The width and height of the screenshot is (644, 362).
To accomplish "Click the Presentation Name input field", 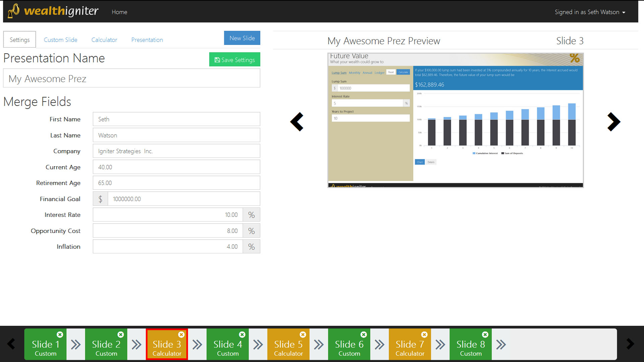I will pyautogui.click(x=131, y=78).
